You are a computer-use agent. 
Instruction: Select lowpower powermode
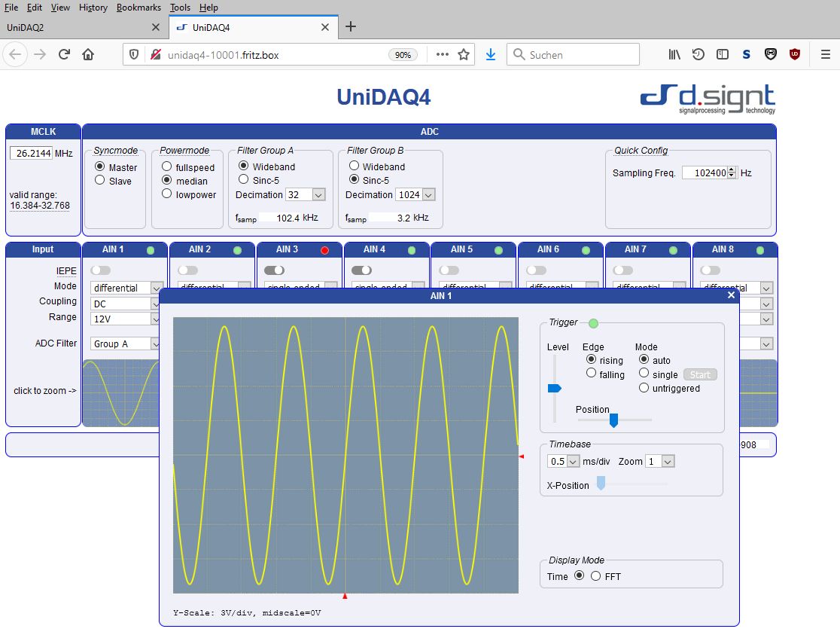[x=166, y=194]
